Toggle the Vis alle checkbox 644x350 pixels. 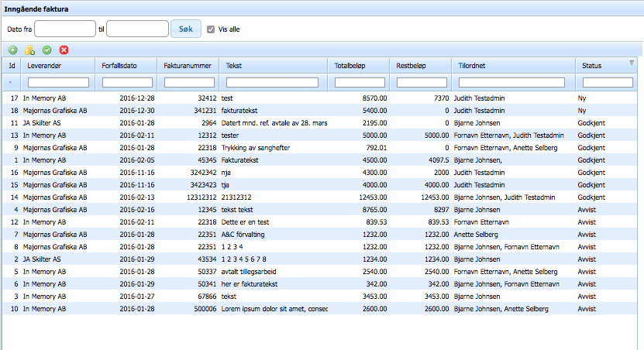(x=210, y=29)
